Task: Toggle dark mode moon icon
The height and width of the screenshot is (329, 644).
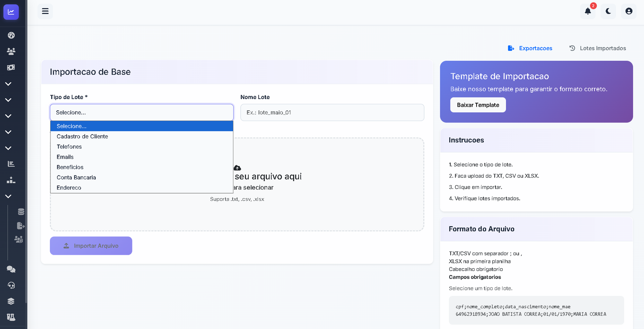Action: pyautogui.click(x=608, y=11)
